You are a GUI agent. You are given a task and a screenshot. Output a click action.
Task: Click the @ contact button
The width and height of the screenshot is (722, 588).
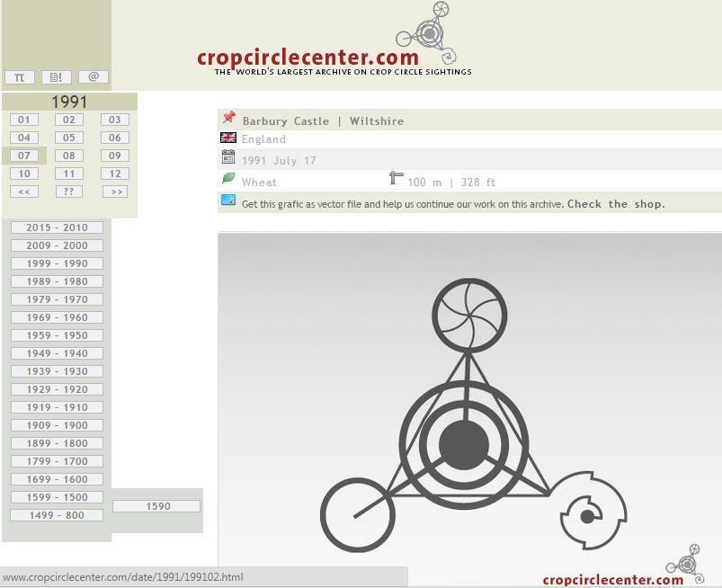[x=93, y=77]
